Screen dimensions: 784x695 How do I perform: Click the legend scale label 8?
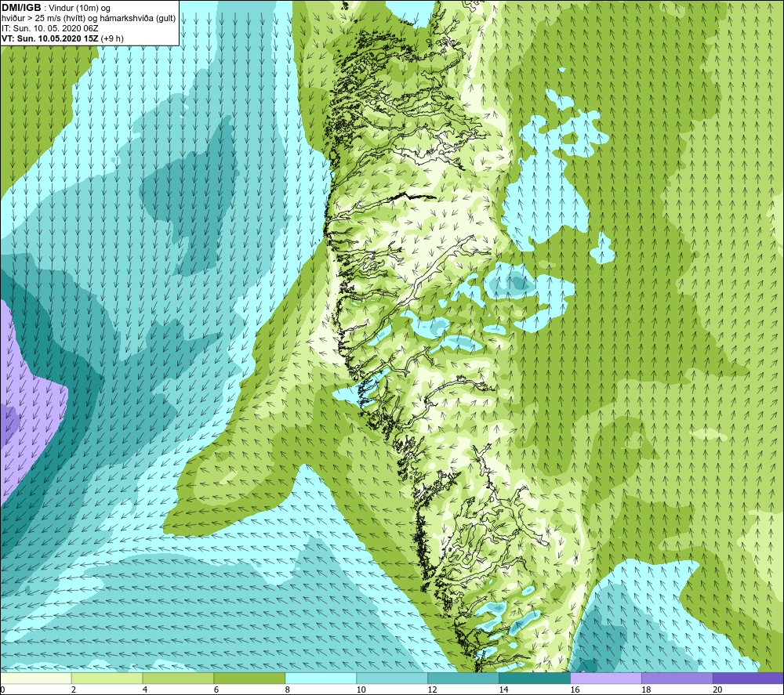point(288,690)
